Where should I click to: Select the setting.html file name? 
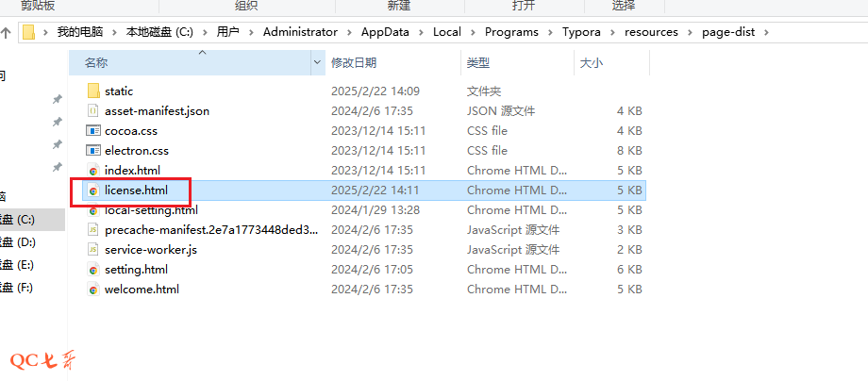pos(136,270)
